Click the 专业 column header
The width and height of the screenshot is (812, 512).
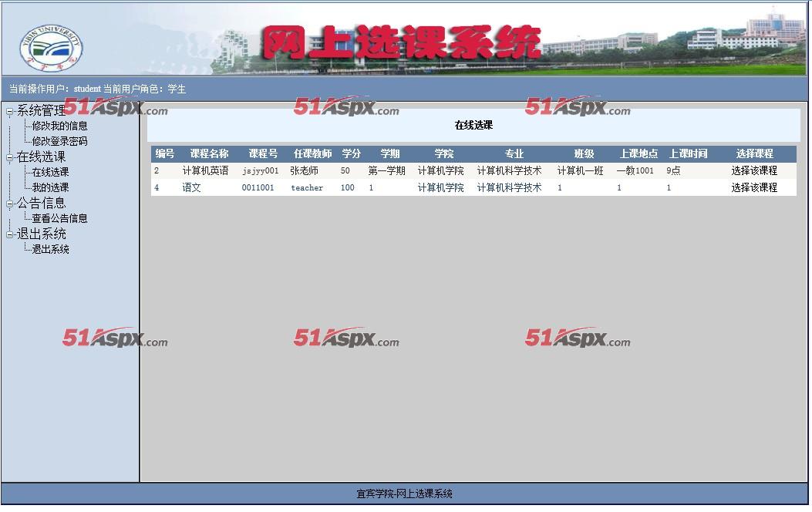point(514,153)
